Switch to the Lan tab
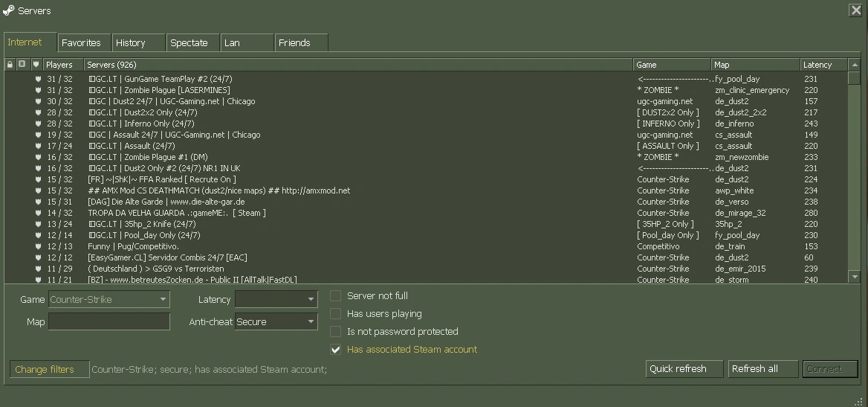 click(247, 42)
